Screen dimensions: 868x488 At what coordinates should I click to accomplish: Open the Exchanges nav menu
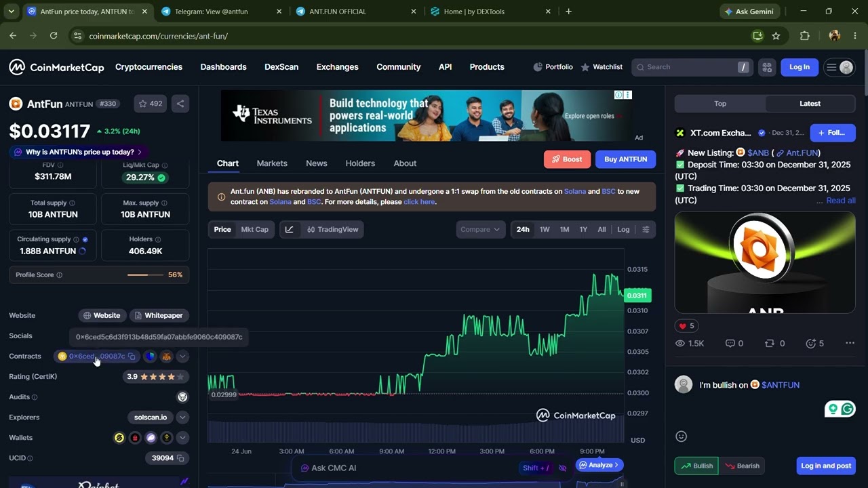[x=337, y=67]
